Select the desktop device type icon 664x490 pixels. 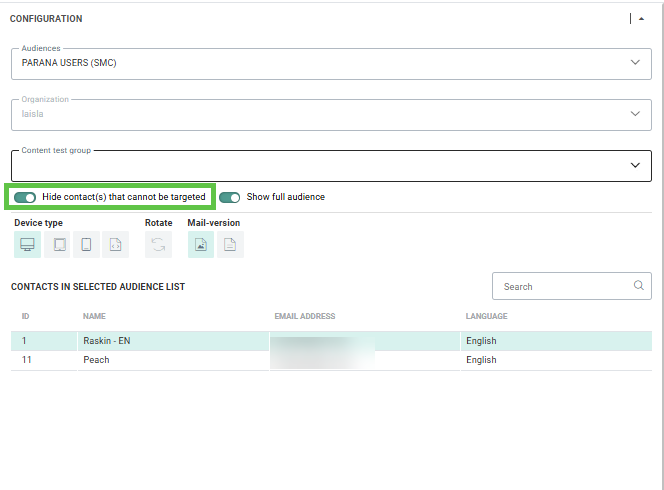28,245
